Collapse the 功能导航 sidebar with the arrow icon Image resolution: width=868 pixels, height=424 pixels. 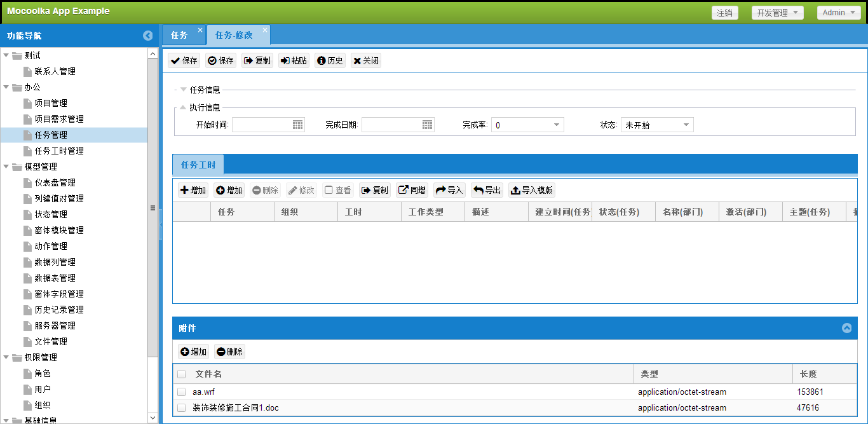click(x=148, y=36)
